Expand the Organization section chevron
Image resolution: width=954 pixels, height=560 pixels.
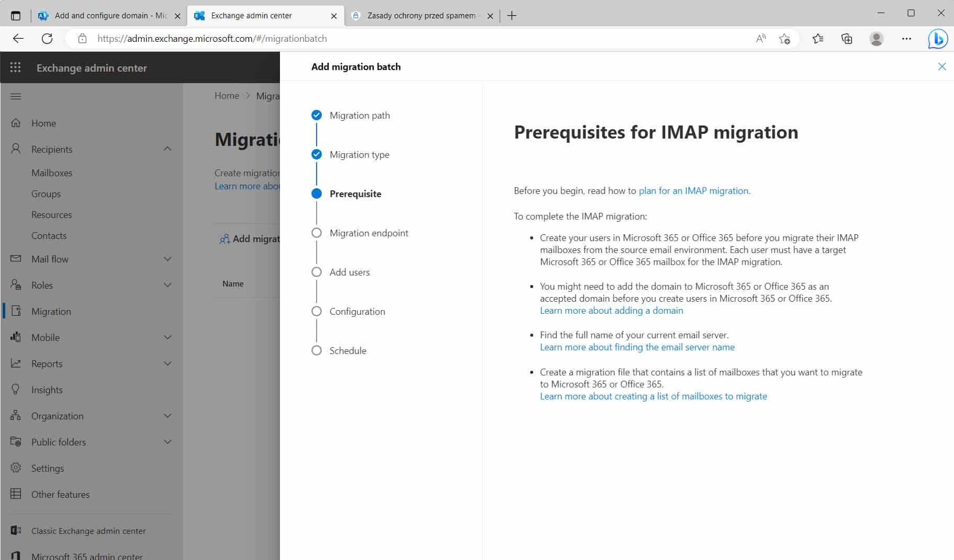[x=167, y=416]
